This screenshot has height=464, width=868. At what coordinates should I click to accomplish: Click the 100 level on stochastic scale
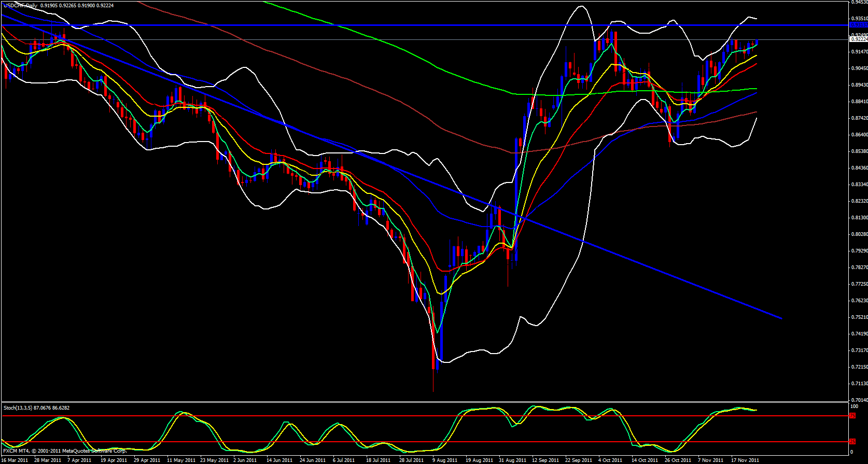click(855, 406)
